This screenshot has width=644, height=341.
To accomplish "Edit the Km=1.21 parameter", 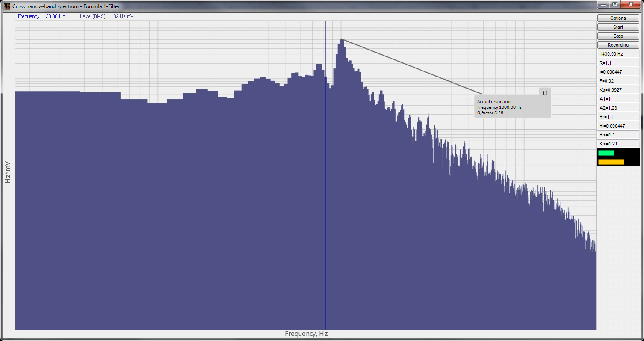I will pyautogui.click(x=617, y=144).
